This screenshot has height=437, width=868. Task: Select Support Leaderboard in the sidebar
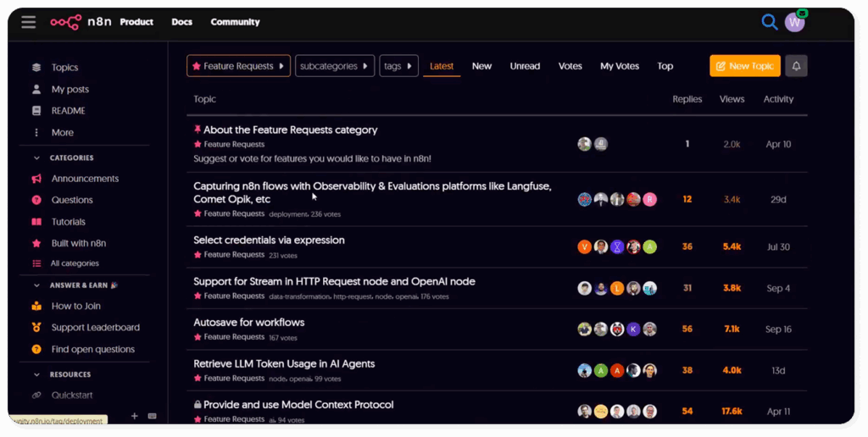pos(95,328)
